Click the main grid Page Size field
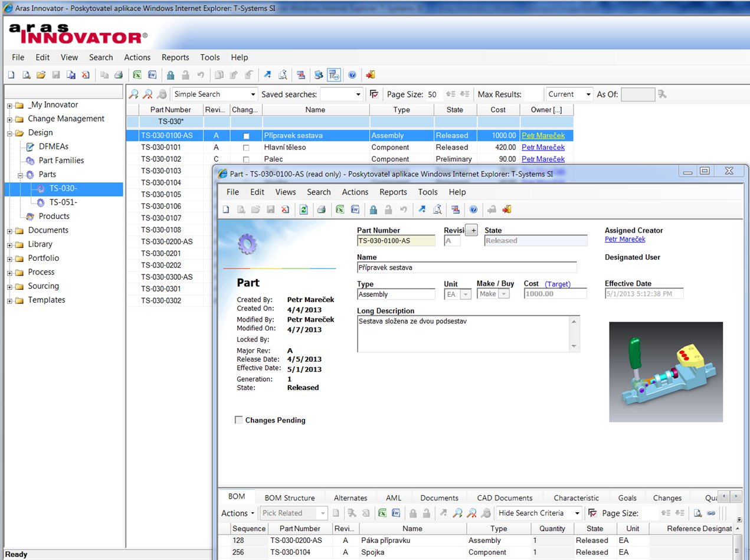Viewport: 750px width, 560px height. click(434, 94)
